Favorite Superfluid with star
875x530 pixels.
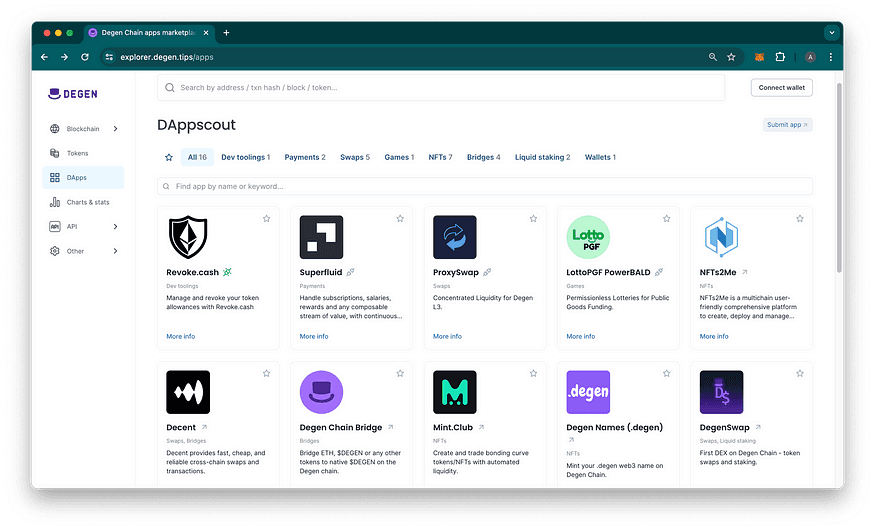tap(400, 219)
